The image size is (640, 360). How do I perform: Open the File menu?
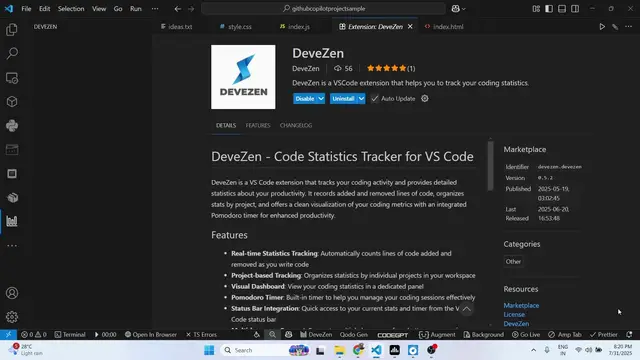pos(26,9)
